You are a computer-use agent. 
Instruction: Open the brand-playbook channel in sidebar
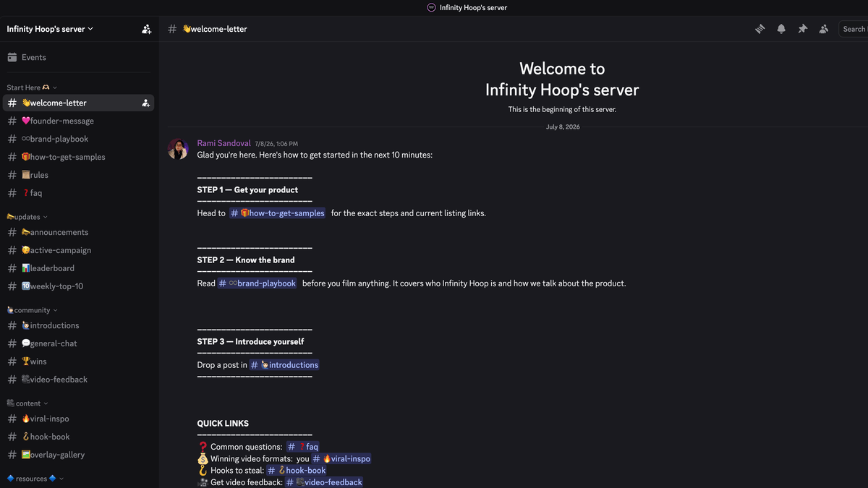tap(78, 139)
